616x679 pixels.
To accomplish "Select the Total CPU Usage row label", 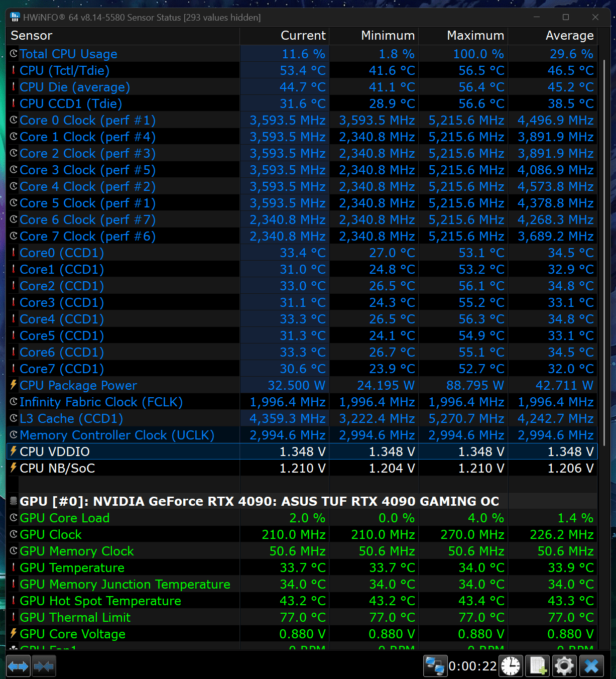I will point(68,54).
